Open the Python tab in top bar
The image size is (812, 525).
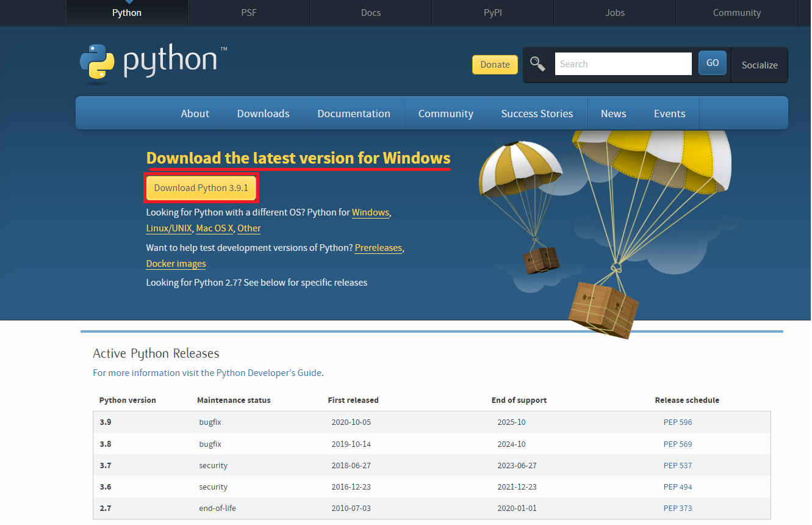[x=127, y=12]
